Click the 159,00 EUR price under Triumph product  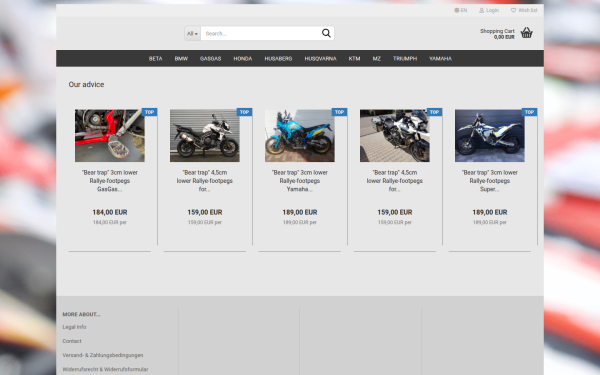pyautogui.click(x=205, y=212)
